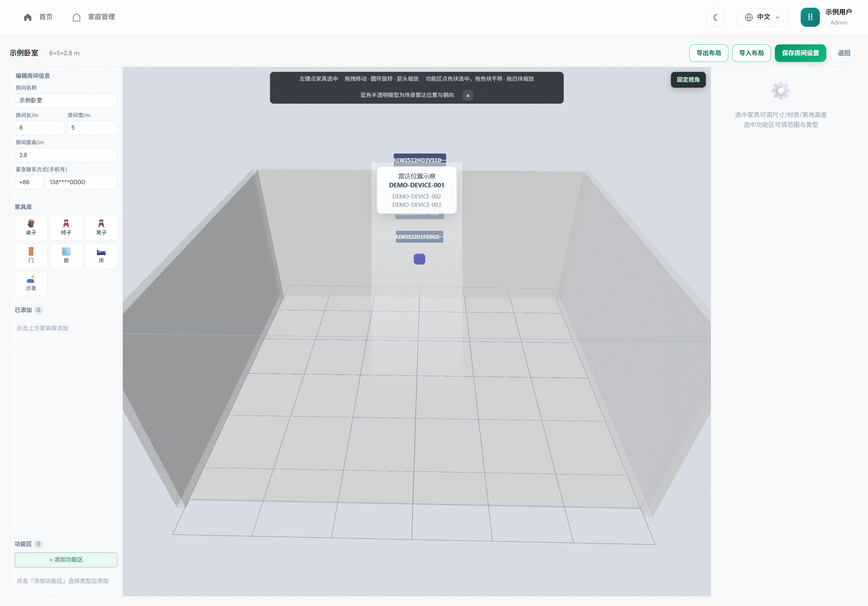Add a 窗 (window) from furniture library
The width and height of the screenshot is (868, 606).
point(66,256)
